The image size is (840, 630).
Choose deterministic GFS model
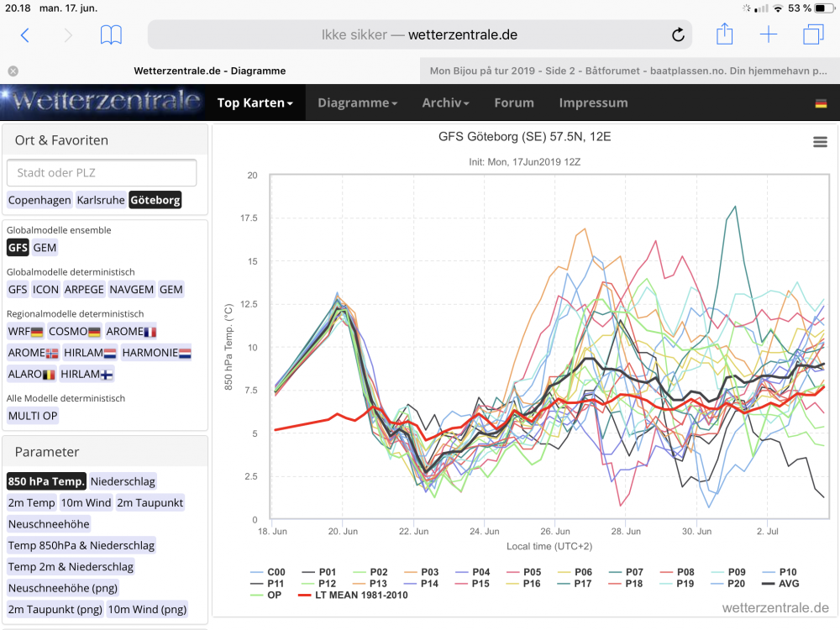pyautogui.click(x=18, y=289)
